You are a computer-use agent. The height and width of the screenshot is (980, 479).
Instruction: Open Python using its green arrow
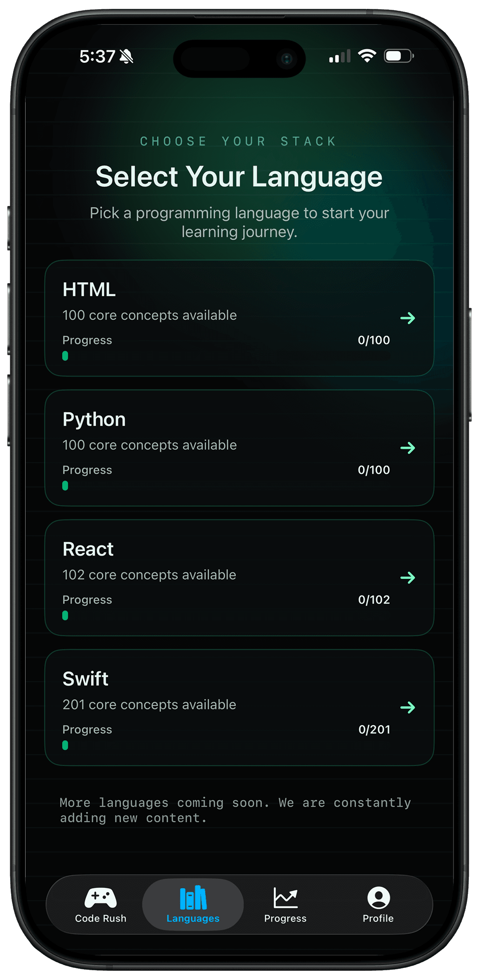[x=407, y=448]
